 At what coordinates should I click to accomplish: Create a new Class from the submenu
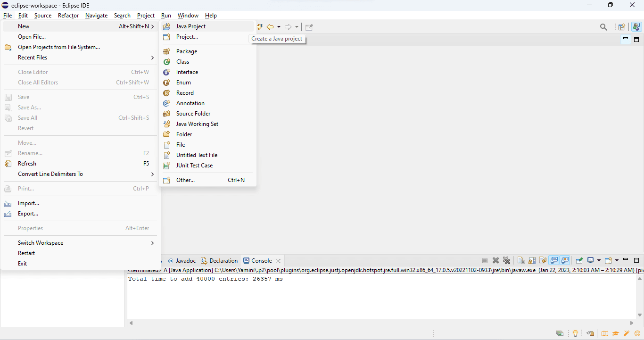coord(207,62)
